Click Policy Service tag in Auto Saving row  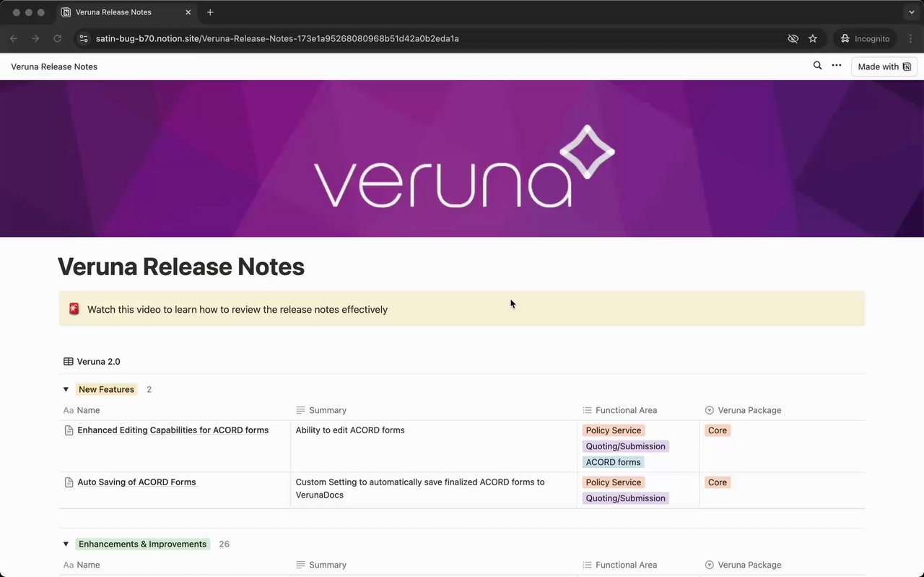(614, 482)
